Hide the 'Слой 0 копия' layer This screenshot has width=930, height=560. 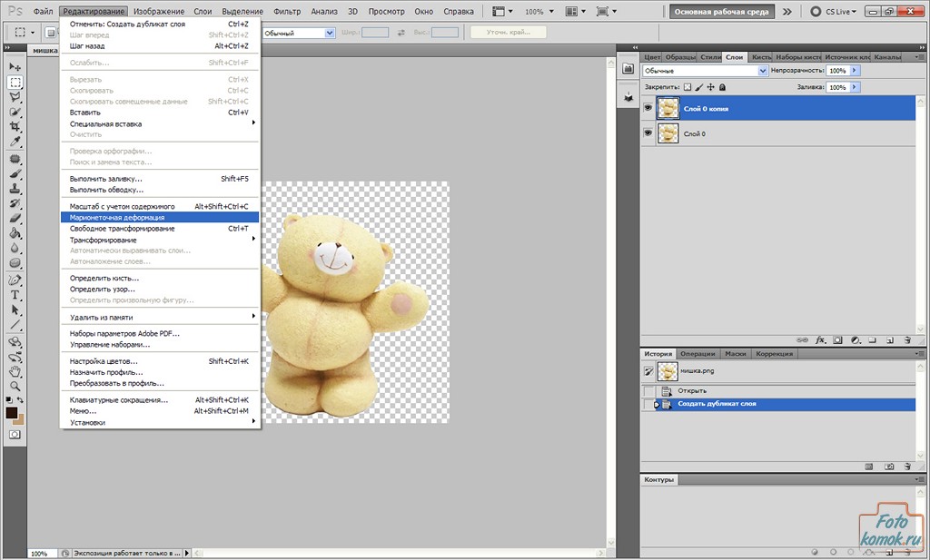(648, 108)
